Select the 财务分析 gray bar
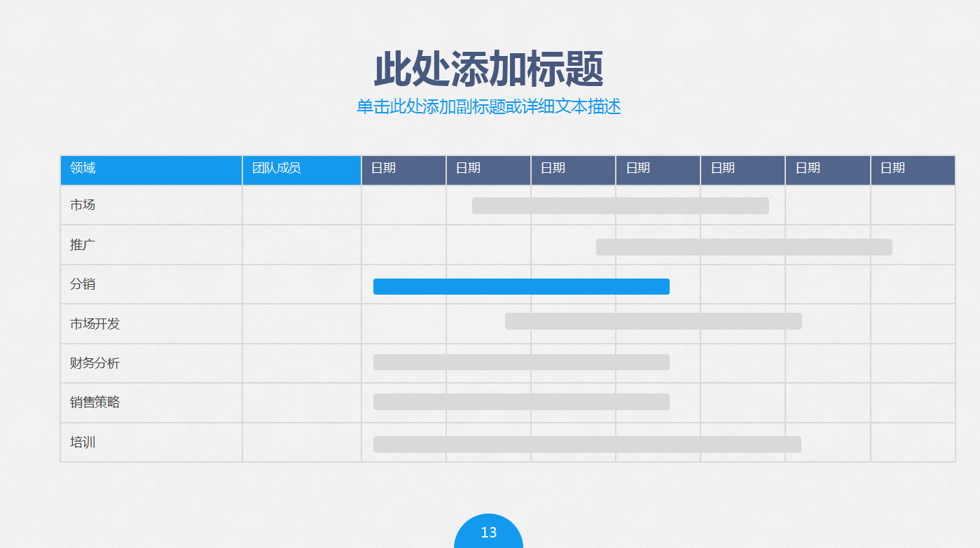The width and height of the screenshot is (980, 548). 522,363
